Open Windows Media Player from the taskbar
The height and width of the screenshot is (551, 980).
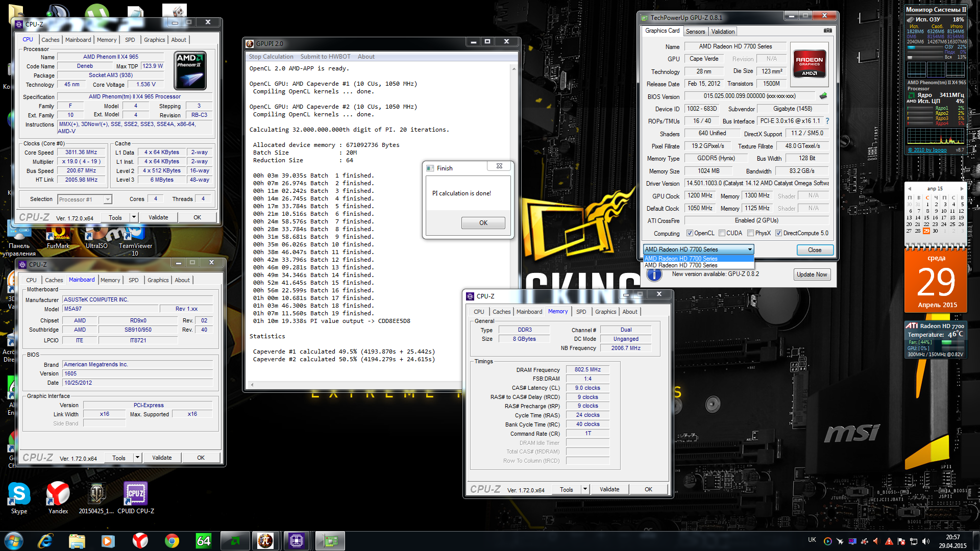tap(108, 541)
